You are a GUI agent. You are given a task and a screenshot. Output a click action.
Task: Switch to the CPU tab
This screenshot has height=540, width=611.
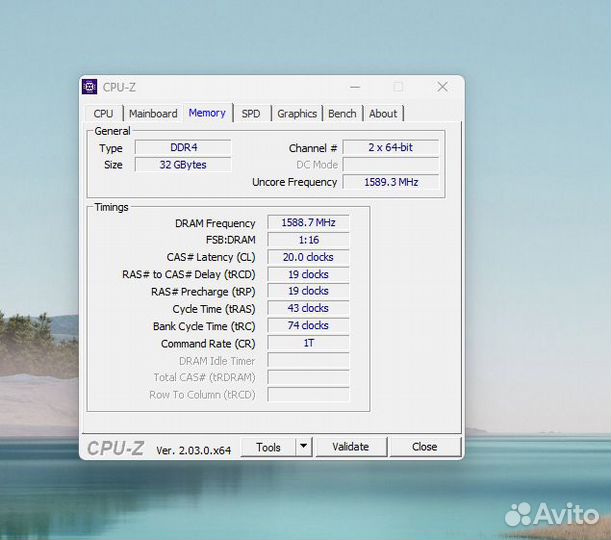(103, 114)
